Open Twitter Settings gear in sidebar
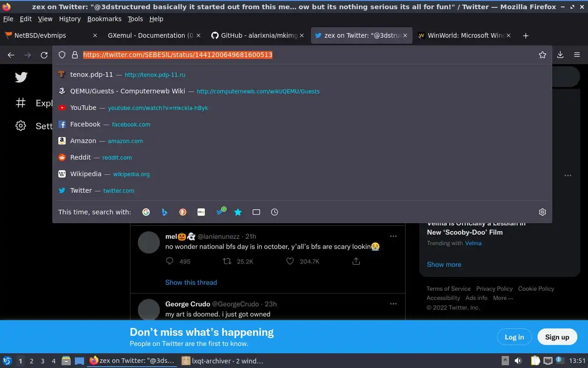 pos(21,126)
